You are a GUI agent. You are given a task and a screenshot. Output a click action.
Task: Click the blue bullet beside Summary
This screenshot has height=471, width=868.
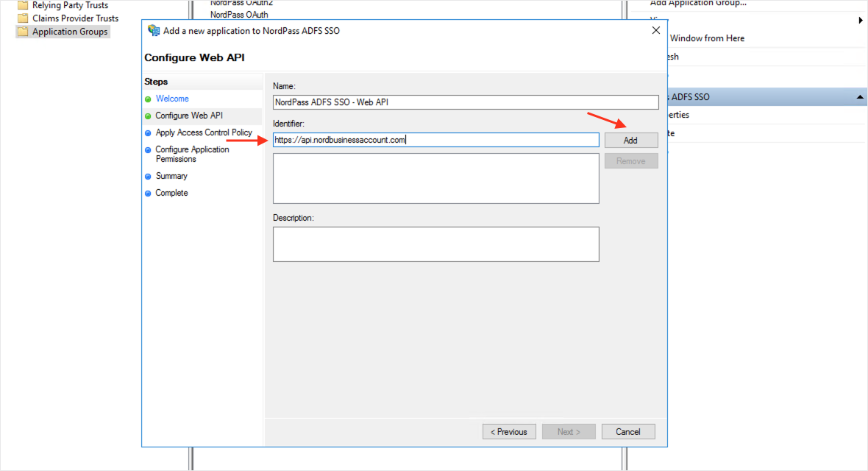click(x=148, y=177)
